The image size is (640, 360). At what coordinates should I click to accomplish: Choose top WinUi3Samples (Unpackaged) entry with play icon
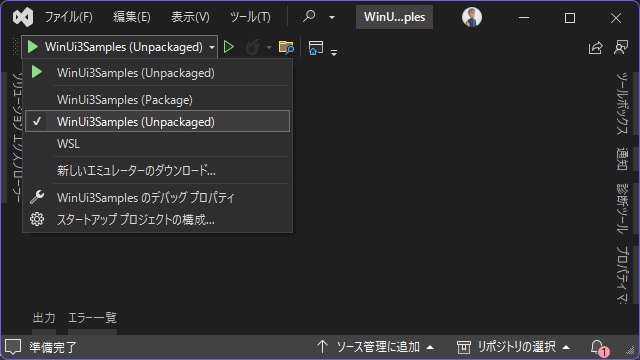click(158, 73)
